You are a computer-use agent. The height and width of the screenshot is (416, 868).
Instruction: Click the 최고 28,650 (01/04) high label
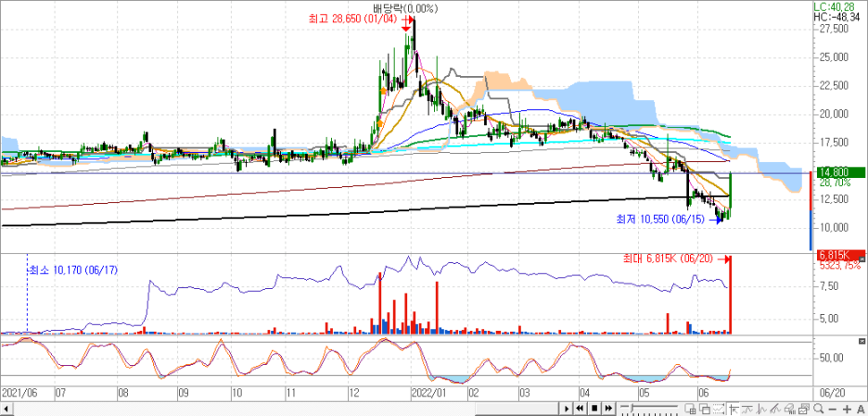pos(354,19)
